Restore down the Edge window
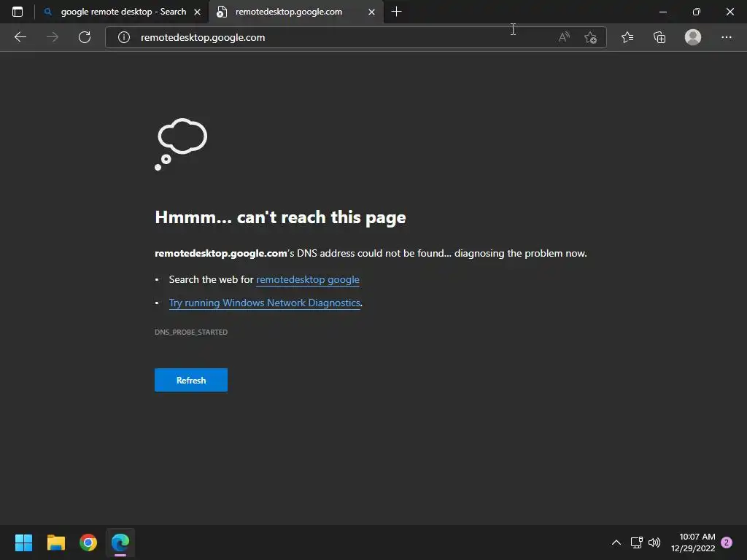 [697, 12]
